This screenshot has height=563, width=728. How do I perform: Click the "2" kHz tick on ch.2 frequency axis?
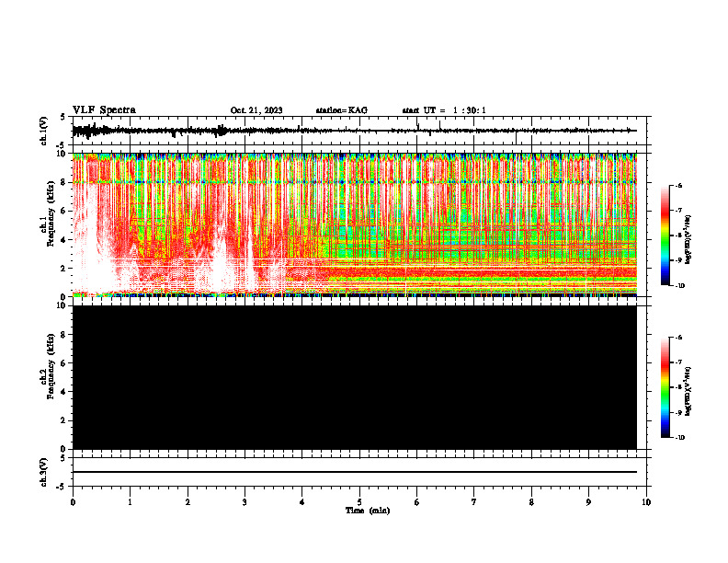coord(64,420)
